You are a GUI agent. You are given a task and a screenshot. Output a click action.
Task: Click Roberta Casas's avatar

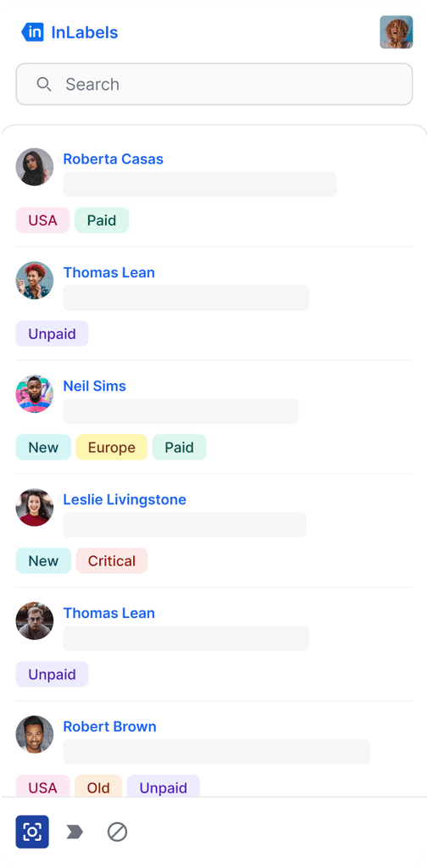point(35,167)
